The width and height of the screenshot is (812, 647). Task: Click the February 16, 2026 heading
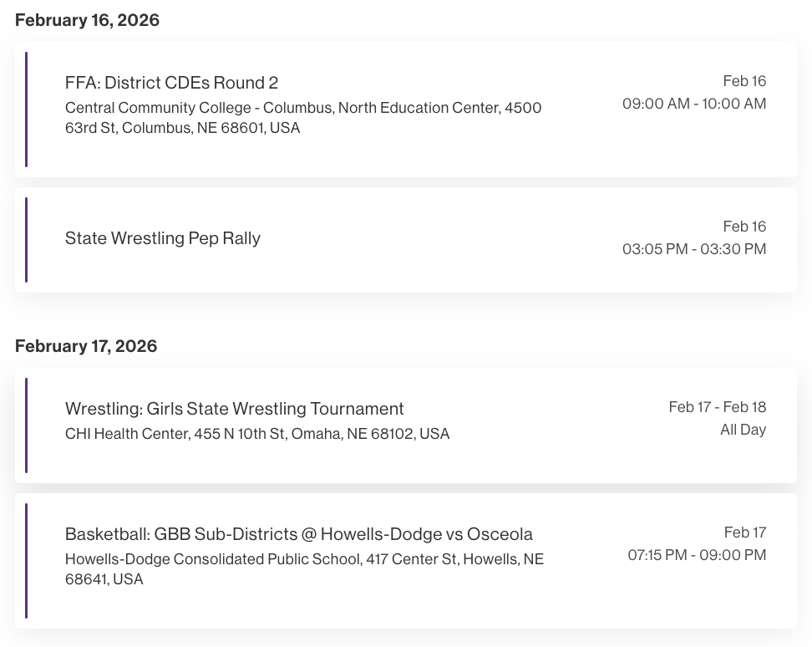pos(87,20)
